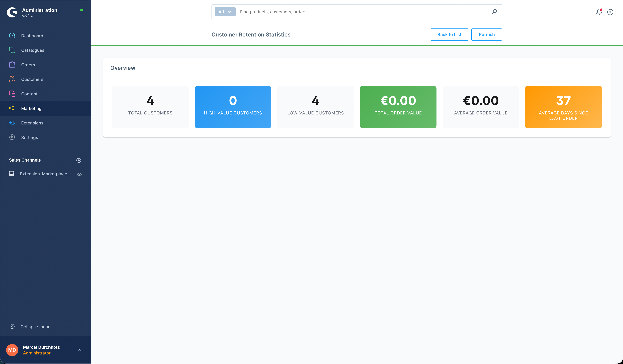Click the Catalogues sidebar icon
The width and height of the screenshot is (623, 364).
pos(12,50)
